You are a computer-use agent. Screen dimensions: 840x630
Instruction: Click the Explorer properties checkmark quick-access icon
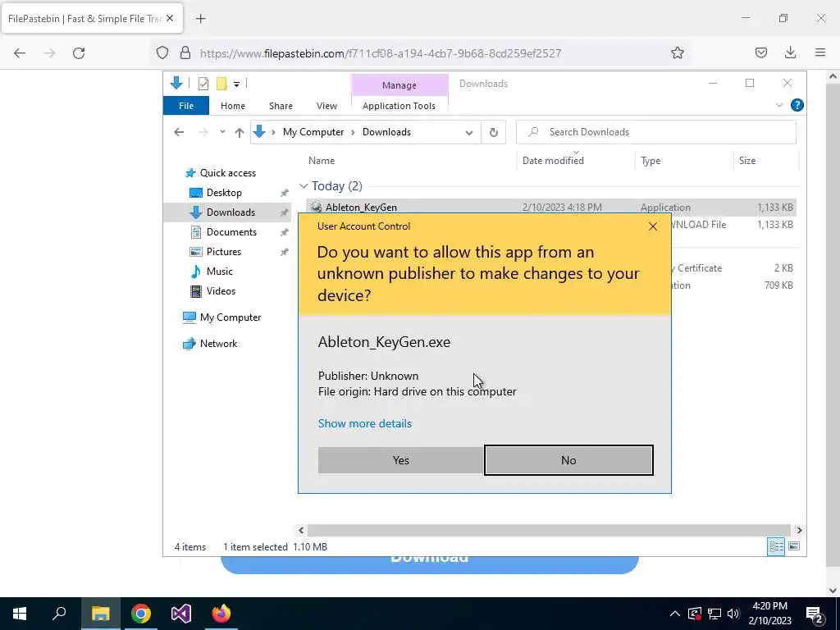point(203,84)
